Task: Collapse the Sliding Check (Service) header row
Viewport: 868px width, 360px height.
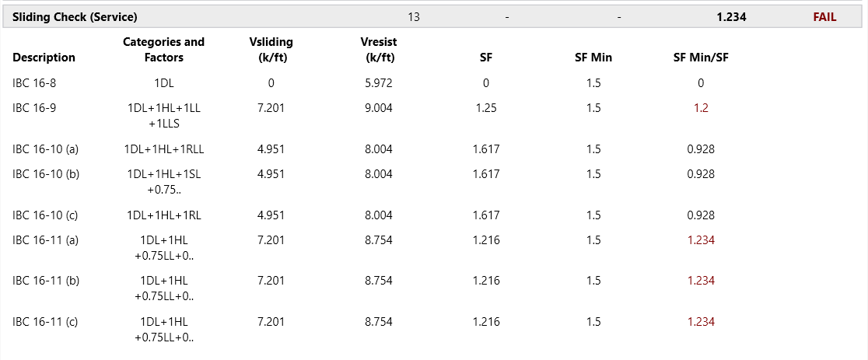Action: pos(75,16)
